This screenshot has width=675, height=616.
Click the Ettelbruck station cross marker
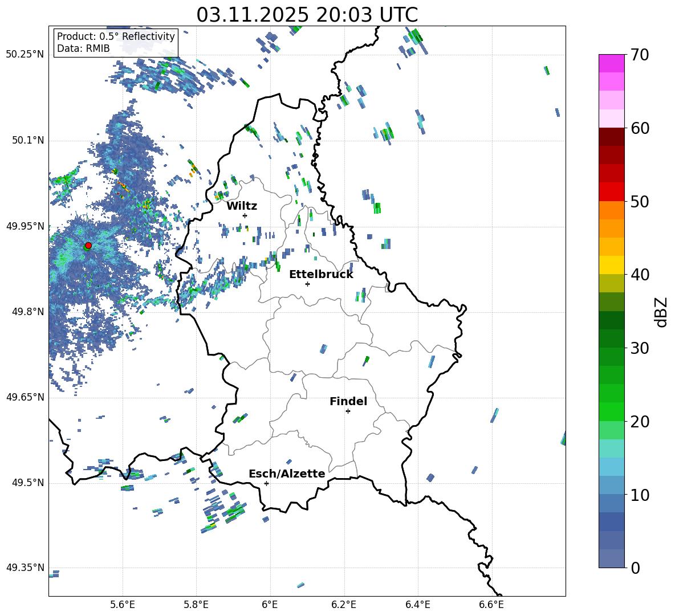click(307, 284)
